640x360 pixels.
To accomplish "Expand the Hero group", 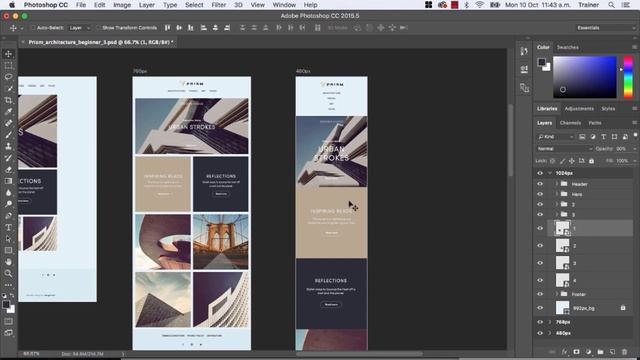I will (x=556, y=194).
